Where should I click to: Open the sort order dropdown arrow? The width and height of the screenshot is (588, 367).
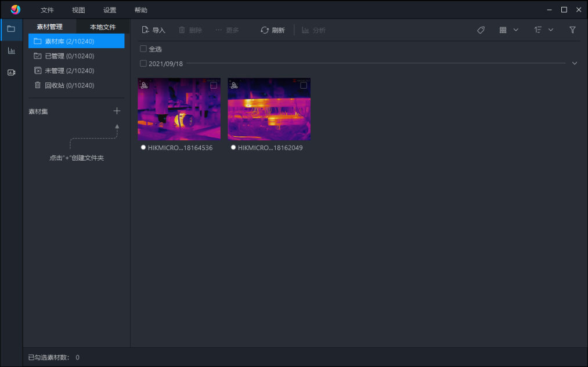[x=551, y=30]
